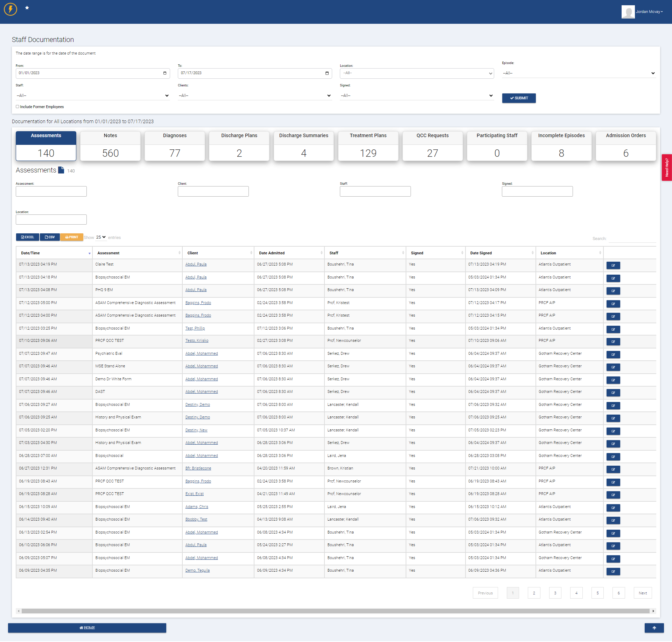Click the SUBMIT button
The image size is (672, 642).
pyautogui.click(x=519, y=98)
